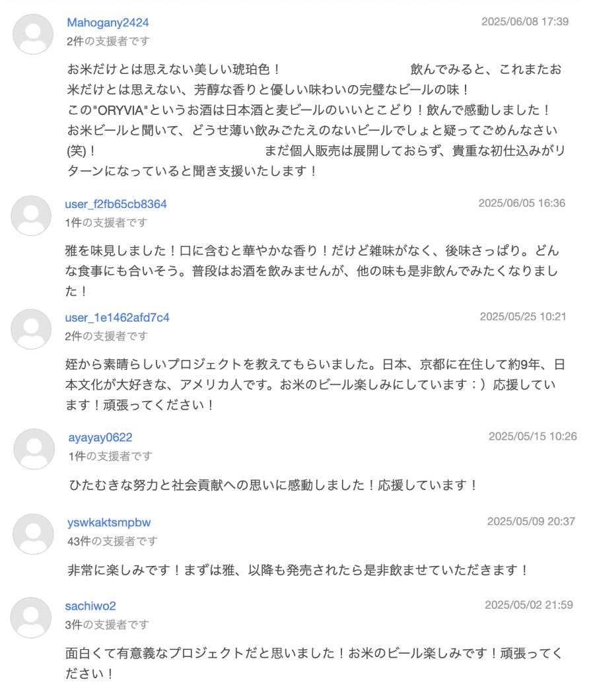Click the 2025/06/08 17:39 timestamp
Image resolution: width=593 pixels, height=700 pixels.
click(524, 22)
